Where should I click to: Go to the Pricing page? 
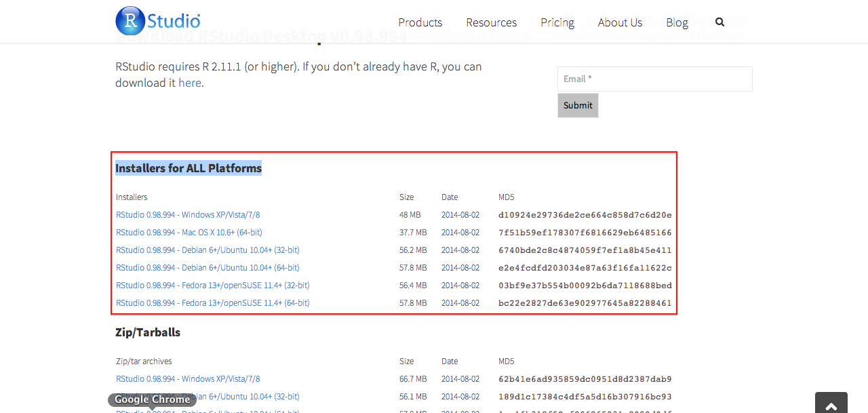(x=557, y=22)
